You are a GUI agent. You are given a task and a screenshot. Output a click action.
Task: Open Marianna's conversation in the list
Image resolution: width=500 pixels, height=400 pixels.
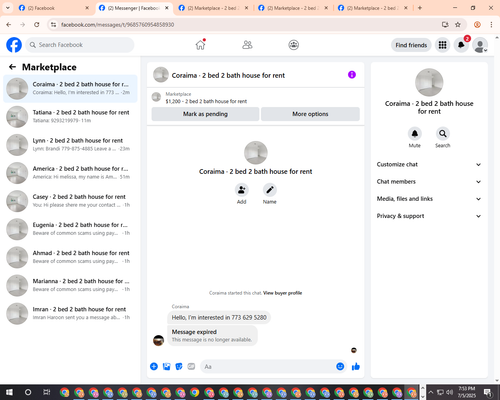[x=70, y=285]
